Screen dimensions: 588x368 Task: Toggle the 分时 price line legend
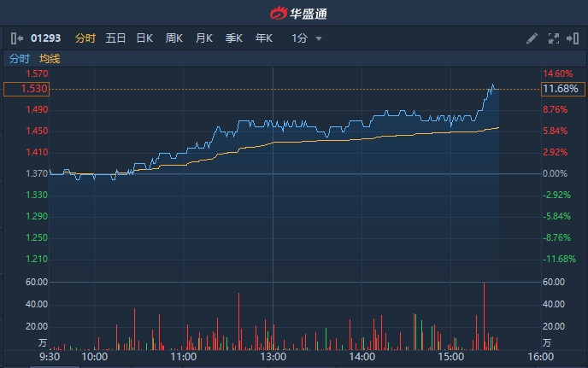pos(19,59)
